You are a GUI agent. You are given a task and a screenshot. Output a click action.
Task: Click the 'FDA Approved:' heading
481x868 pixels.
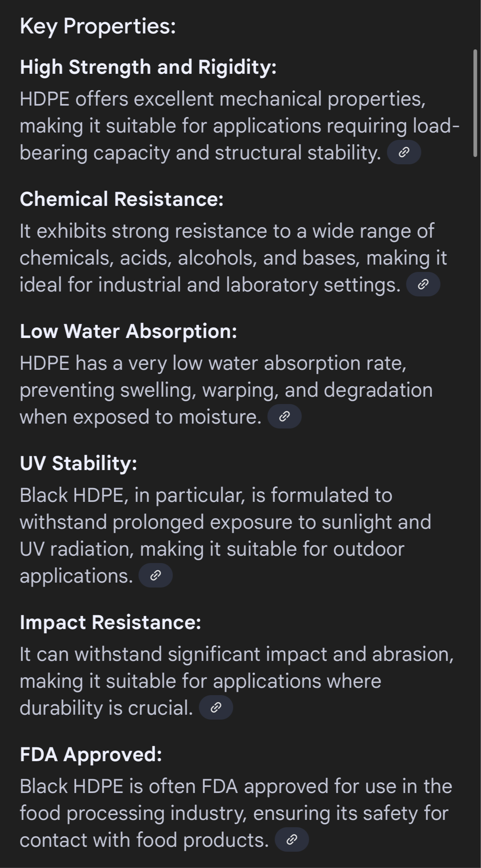pyautogui.click(x=91, y=754)
